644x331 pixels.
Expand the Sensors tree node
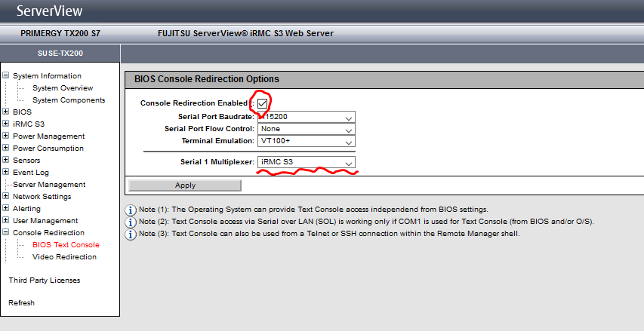tap(5, 160)
